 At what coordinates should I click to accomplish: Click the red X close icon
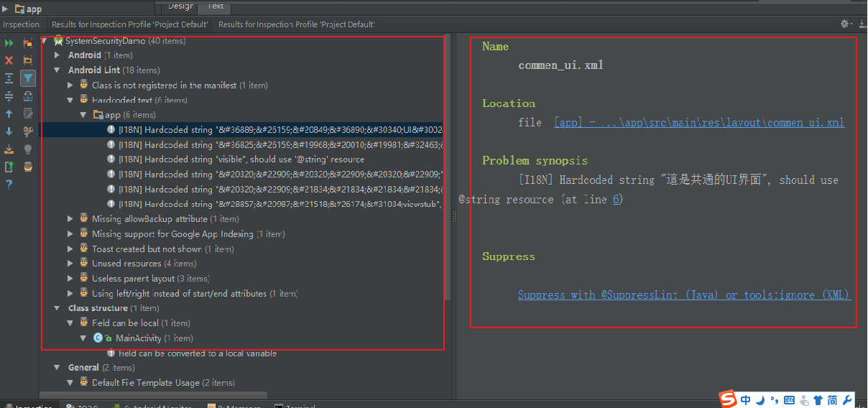pyautogui.click(x=9, y=60)
